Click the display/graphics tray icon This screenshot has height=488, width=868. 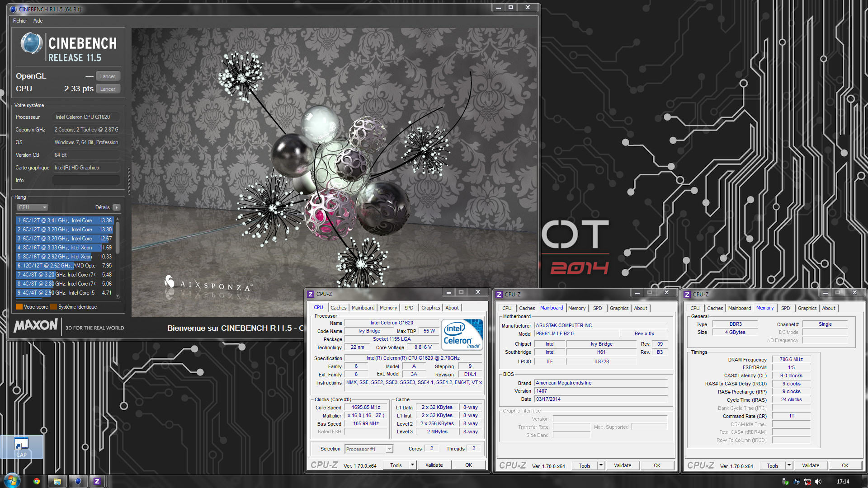(x=797, y=482)
